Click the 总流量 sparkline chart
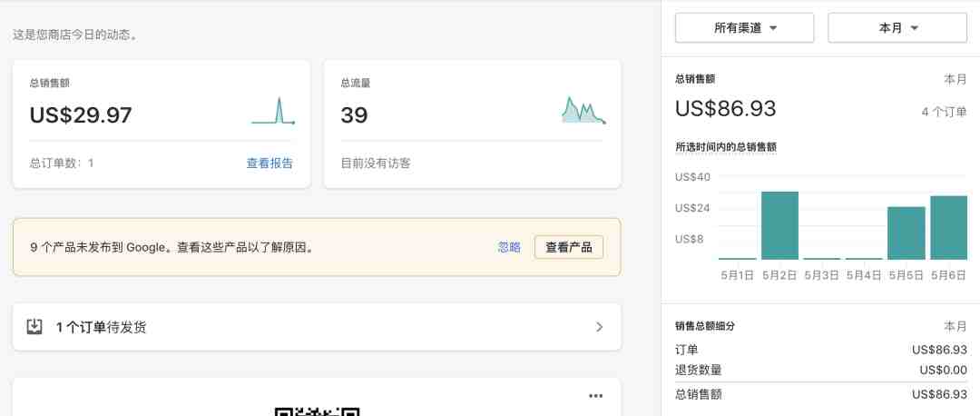The image size is (980, 416). click(x=583, y=110)
